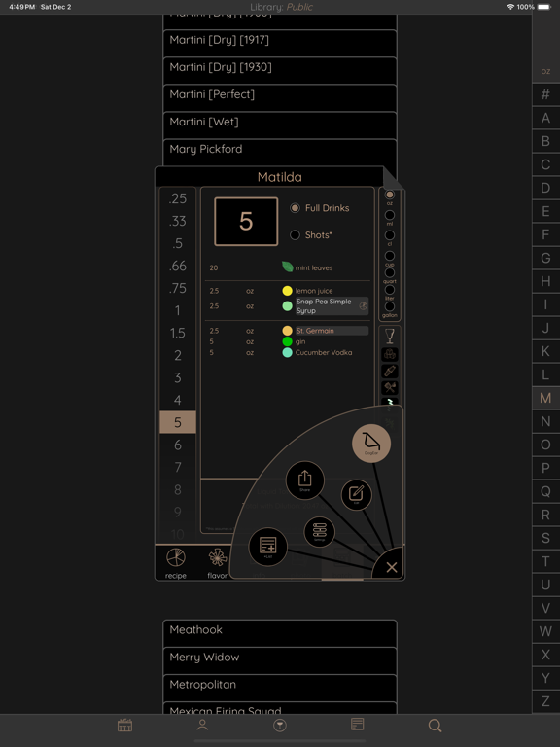Choose quantity 6 in quantity list
Image resolution: width=560 pixels, height=747 pixels.
(178, 445)
